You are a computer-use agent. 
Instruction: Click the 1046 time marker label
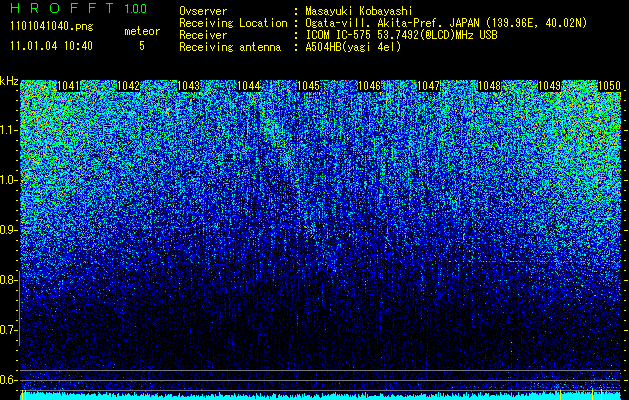point(369,86)
